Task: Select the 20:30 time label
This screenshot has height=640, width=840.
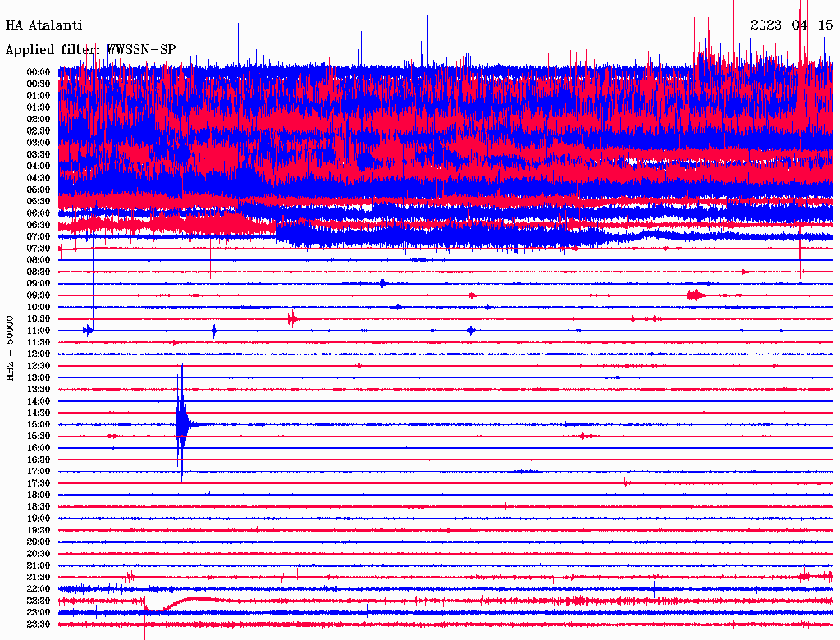Action: [x=39, y=554]
